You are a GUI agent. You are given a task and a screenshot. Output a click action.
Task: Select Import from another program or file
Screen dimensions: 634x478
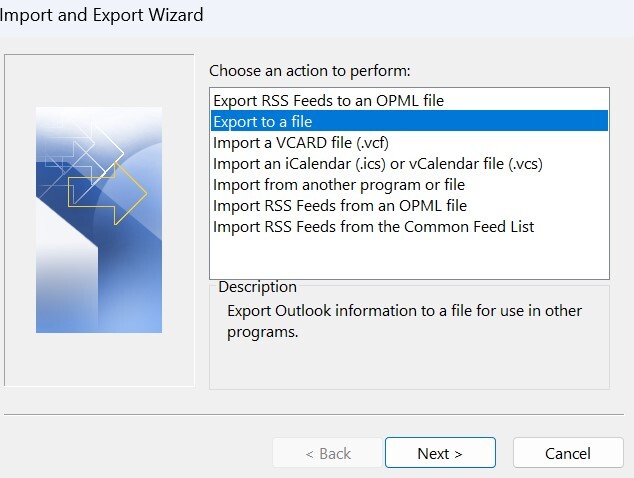pyautogui.click(x=338, y=184)
